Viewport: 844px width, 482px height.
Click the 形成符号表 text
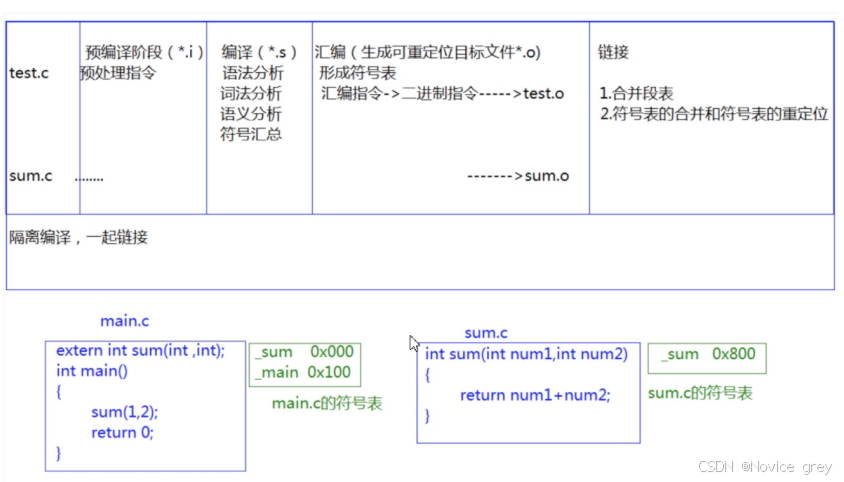(357, 73)
